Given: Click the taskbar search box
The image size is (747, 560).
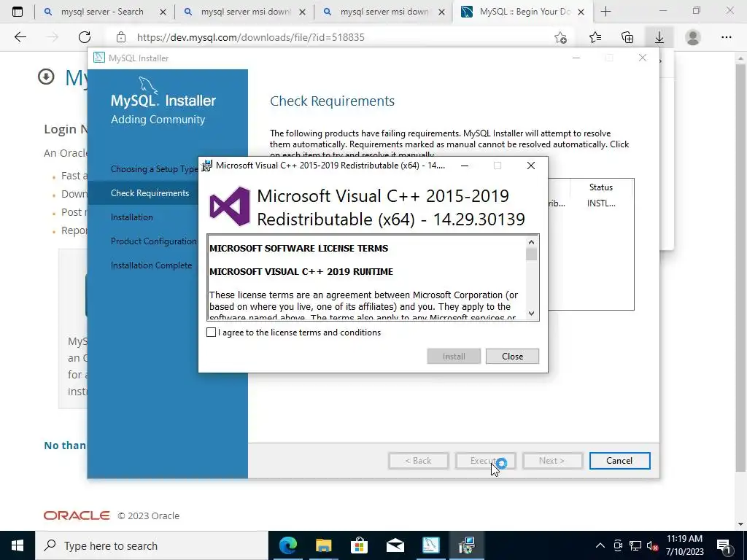Looking at the screenshot, I should 152,545.
